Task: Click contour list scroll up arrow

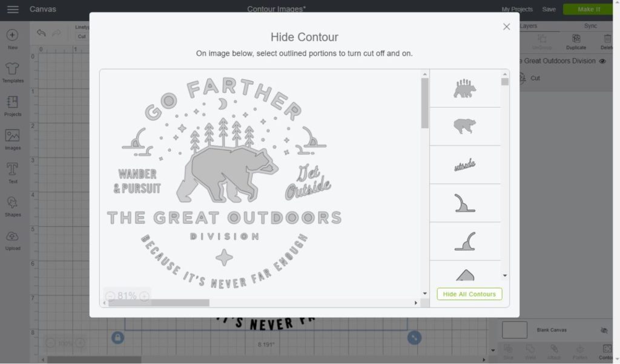Action: (505, 74)
